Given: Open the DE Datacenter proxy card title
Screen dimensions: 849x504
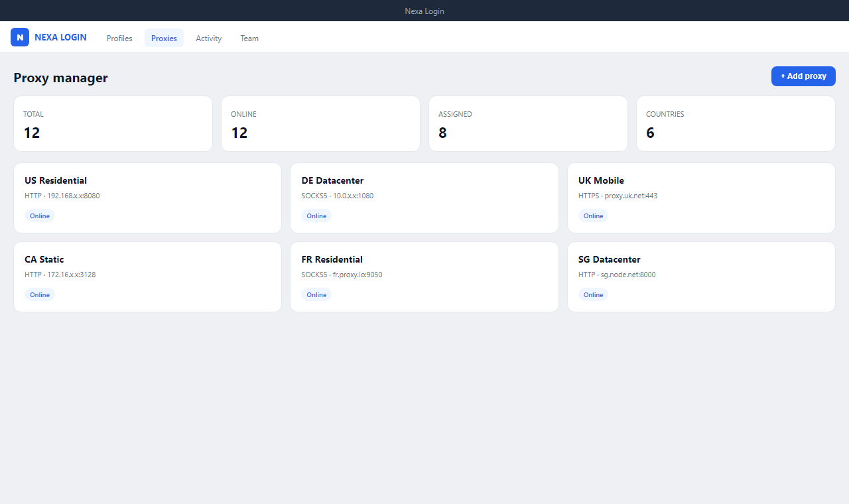Looking at the screenshot, I should pyautogui.click(x=332, y=180).
